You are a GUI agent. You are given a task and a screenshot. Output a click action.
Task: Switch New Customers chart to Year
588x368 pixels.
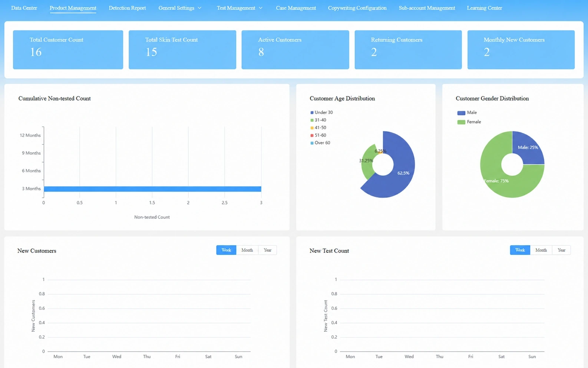267,250
